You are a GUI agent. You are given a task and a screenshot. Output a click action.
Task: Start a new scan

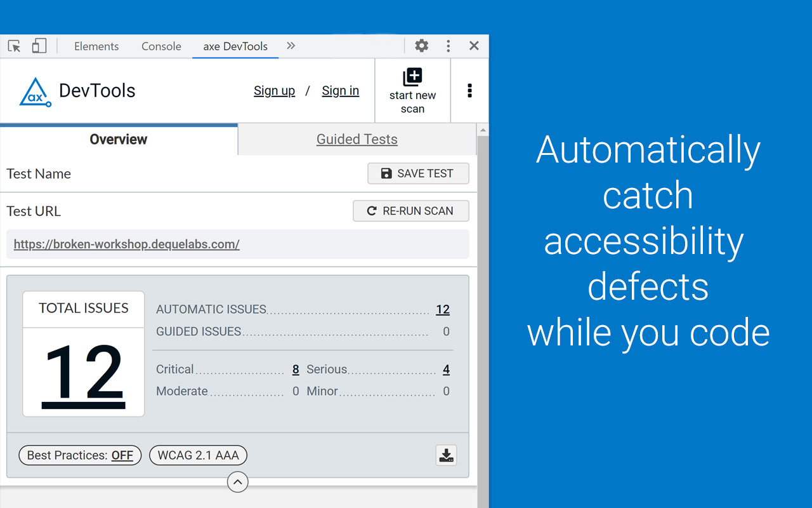(412, 89)
